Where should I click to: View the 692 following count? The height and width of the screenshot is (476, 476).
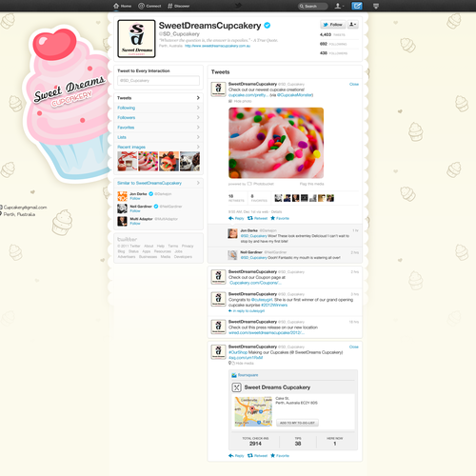[333, 44]
